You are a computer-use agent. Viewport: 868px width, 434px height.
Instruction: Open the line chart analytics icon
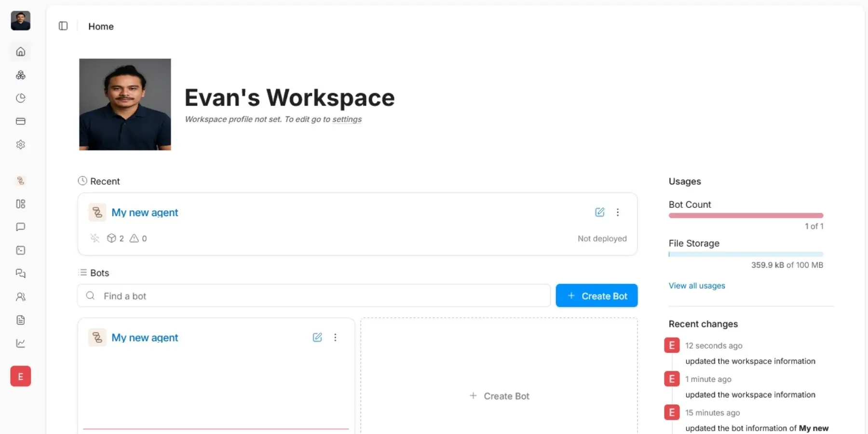20,343
